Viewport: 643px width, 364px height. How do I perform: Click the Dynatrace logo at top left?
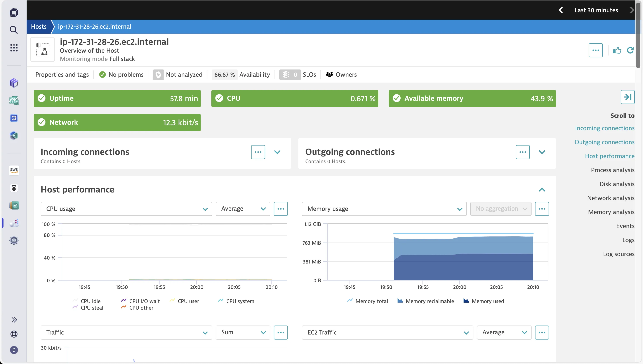pos(14,12)
